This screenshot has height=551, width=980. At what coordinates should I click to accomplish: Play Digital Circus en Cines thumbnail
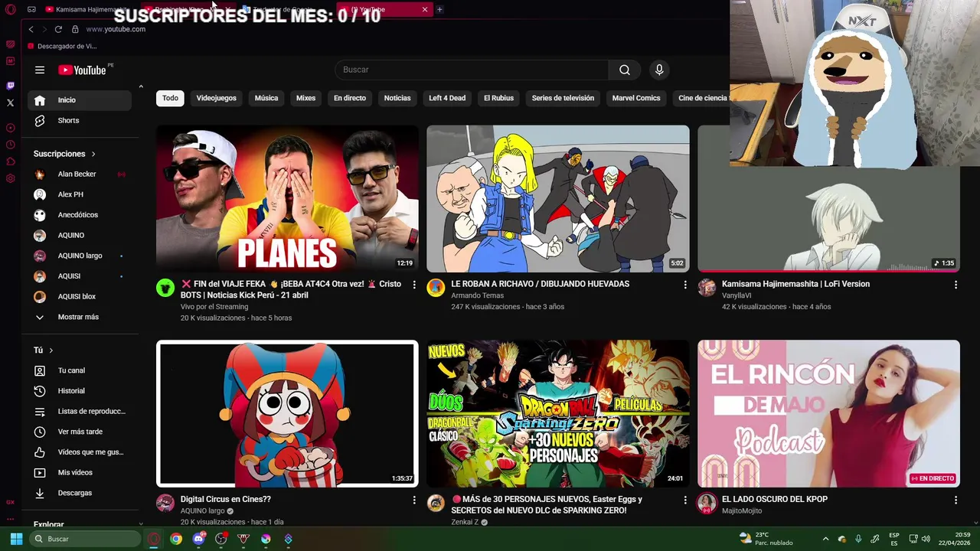[287, 413]
